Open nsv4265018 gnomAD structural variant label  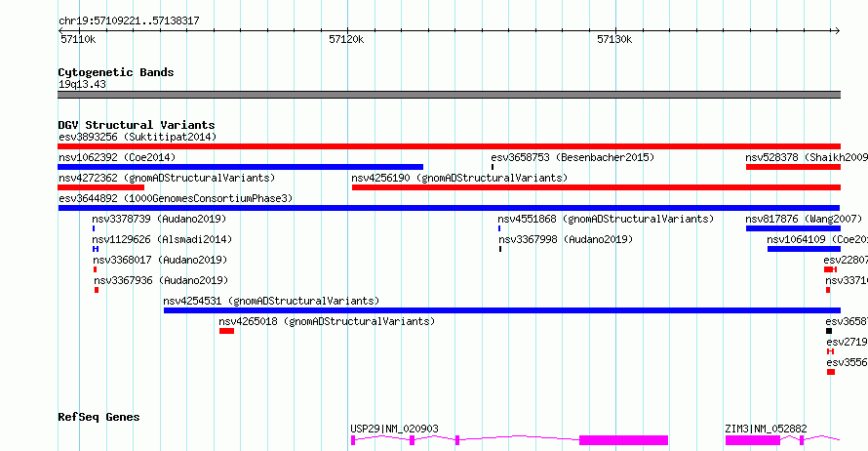click(x=327, y=321)
